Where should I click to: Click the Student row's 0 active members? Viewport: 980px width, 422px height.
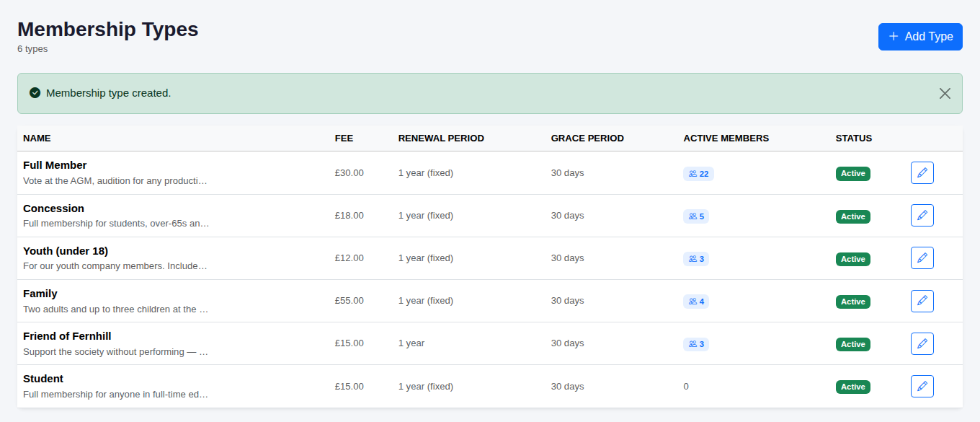686,387
